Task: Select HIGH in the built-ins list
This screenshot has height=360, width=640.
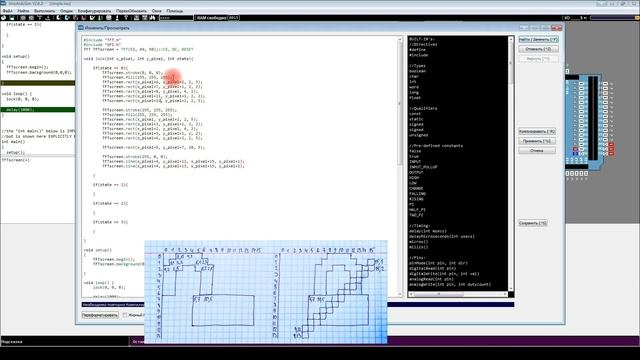Action: coord(414,178)
